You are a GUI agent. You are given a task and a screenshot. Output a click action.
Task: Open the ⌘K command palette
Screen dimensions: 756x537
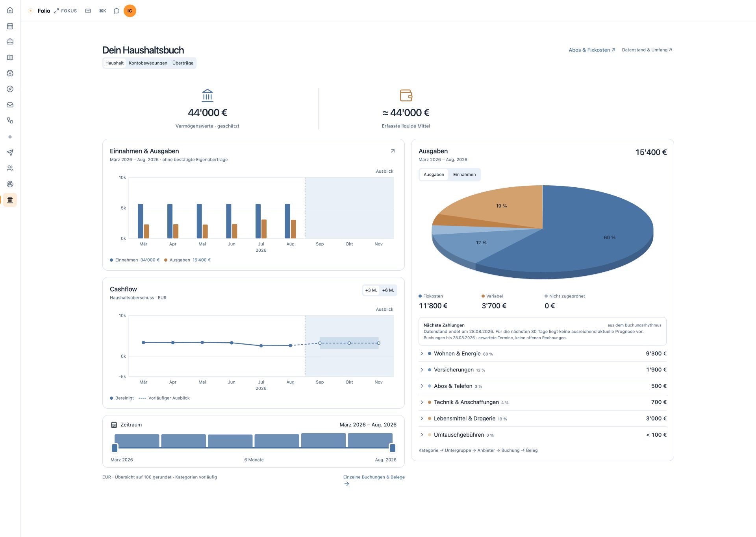click(102, 11)
